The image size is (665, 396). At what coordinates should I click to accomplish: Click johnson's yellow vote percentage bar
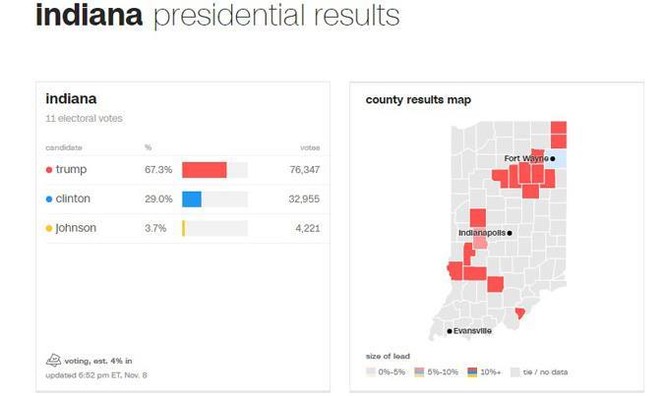[x=183, y=228]
